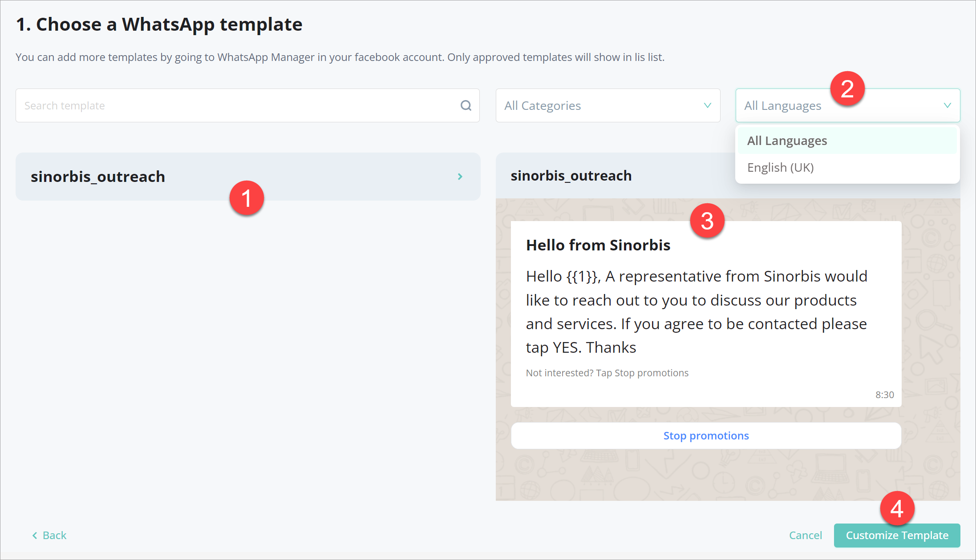The image size is (976, 560).
Task: Select the sinorbis_outreach template
Action: pos(178,176)
